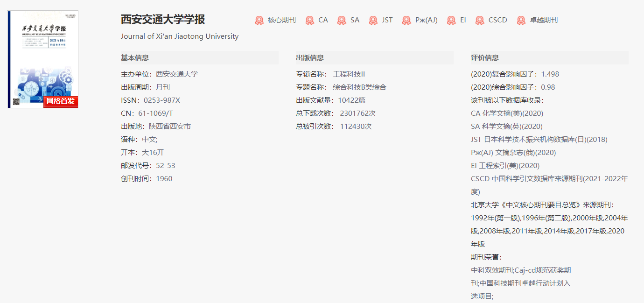Click the award icon beside 核心期刊
The height and width of the screenshot is (303, 644).
pos(259,20)
